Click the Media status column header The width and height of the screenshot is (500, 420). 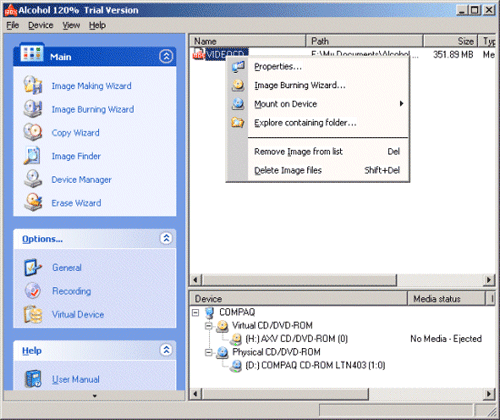(446, 299)
